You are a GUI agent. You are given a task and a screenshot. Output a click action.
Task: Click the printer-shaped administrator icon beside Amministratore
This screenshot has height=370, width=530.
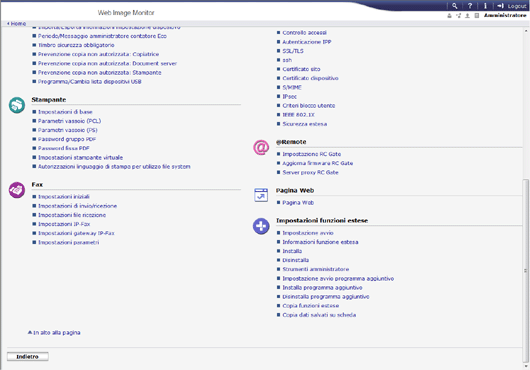coord(449,16)
